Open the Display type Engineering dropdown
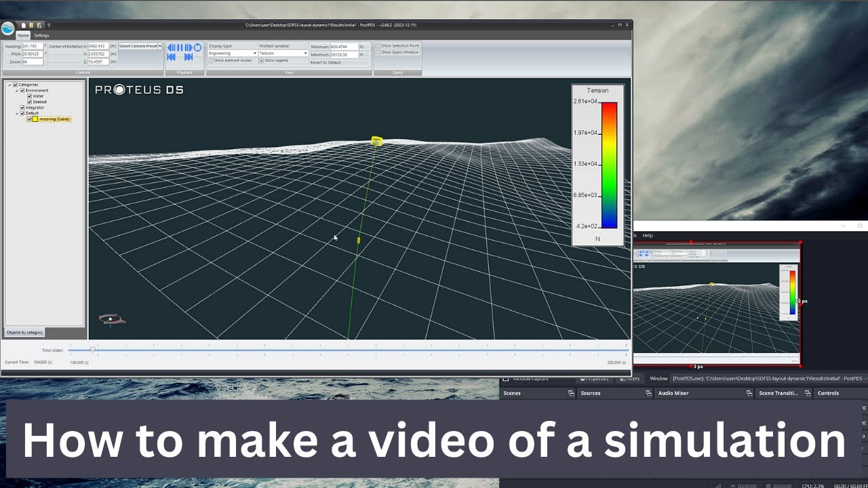The width and height of the screenshot is (868, 488). point(232,53)
